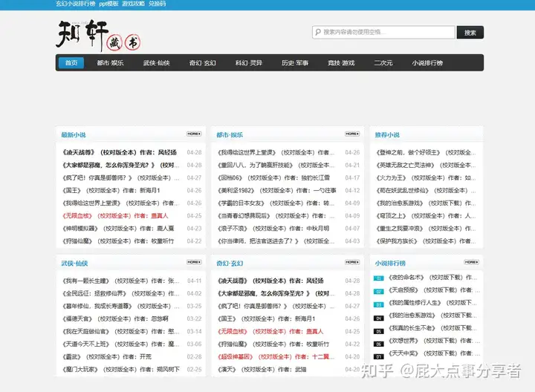Focus the search input field
This screenshot has height=392, width=535.
pos(383,32)
